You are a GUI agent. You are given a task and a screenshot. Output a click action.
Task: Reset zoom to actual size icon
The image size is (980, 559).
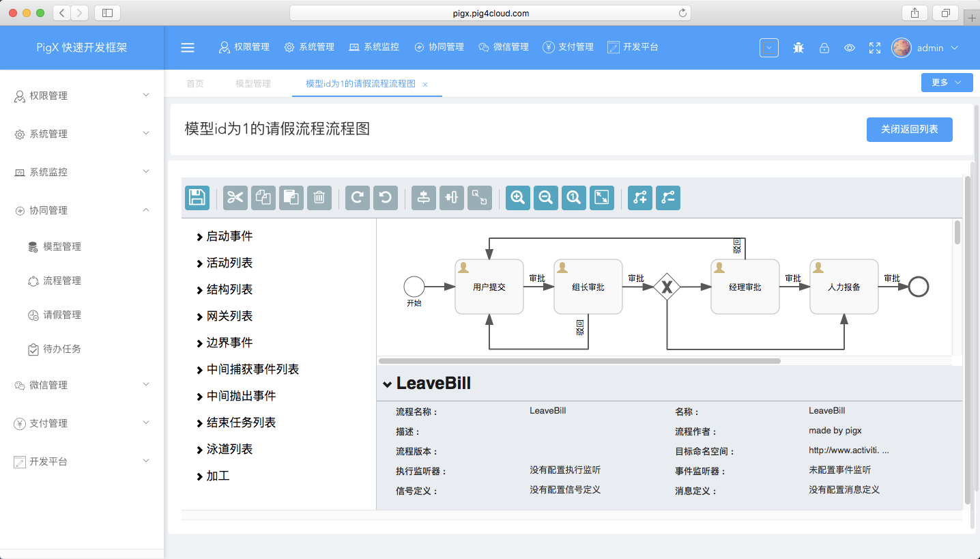(574, 198)
